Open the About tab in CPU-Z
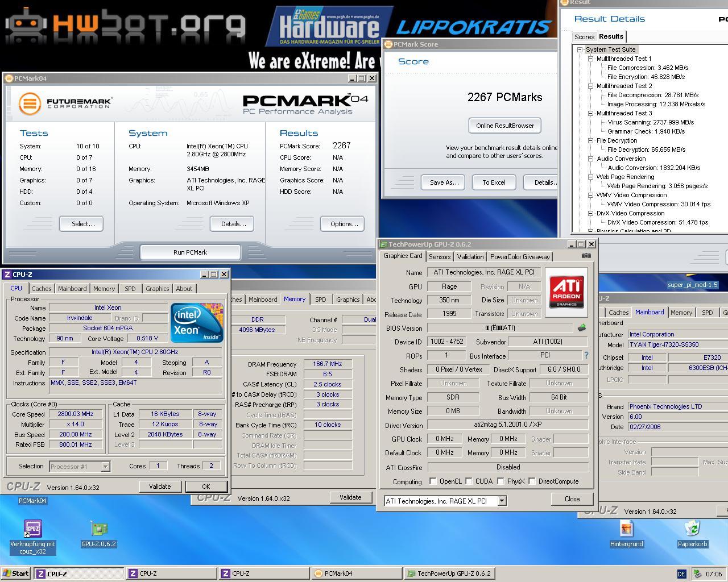 click(184, 289)
